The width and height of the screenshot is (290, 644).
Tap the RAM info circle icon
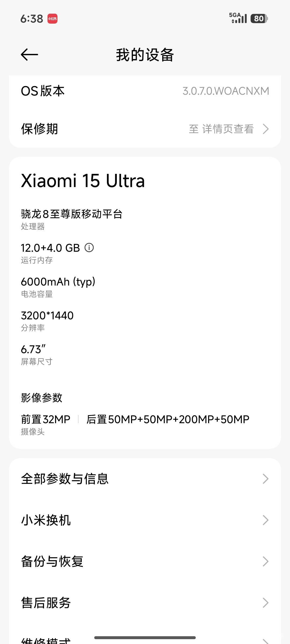click(x=89, y=247)
